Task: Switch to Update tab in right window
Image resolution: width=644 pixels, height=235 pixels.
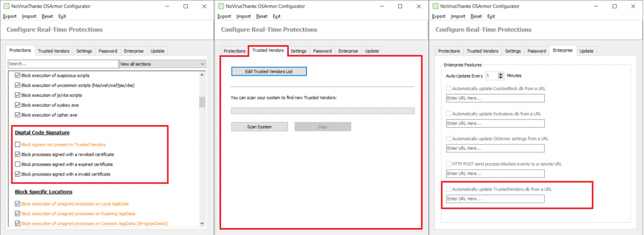Action: click(587, 51)
